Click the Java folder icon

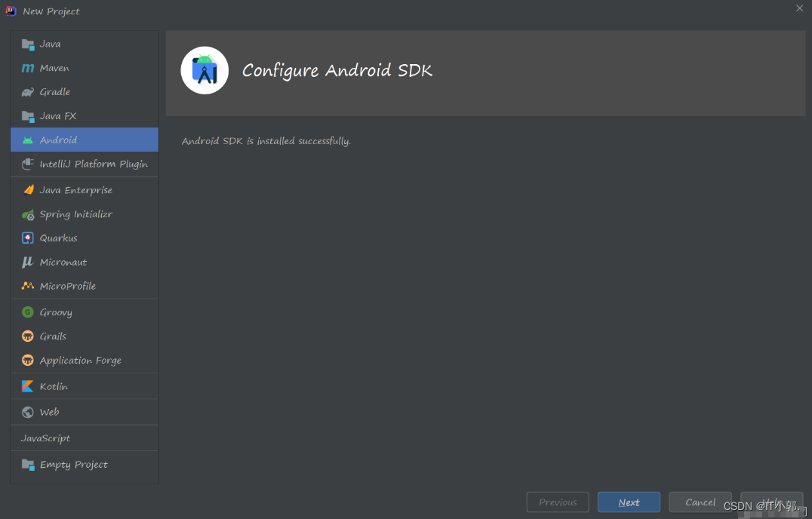(28, 45)
